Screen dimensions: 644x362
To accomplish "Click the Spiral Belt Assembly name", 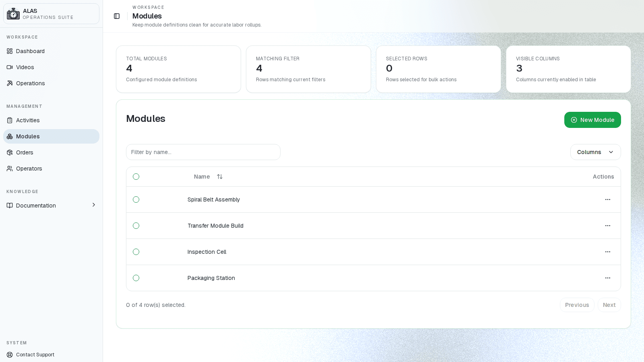I will [214, 200].
